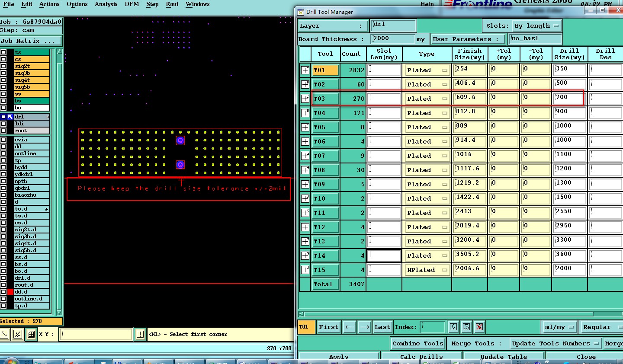This screenshot has height=364, width=623.
Task: Click the First tool navigation button
Action: (328, 327)
